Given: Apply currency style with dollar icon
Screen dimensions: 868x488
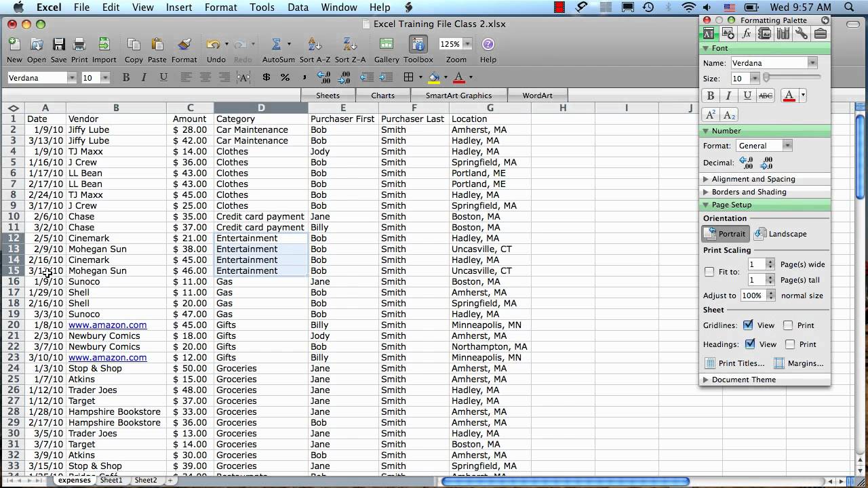Looking at the screenshot, I should tap(266, 77).
